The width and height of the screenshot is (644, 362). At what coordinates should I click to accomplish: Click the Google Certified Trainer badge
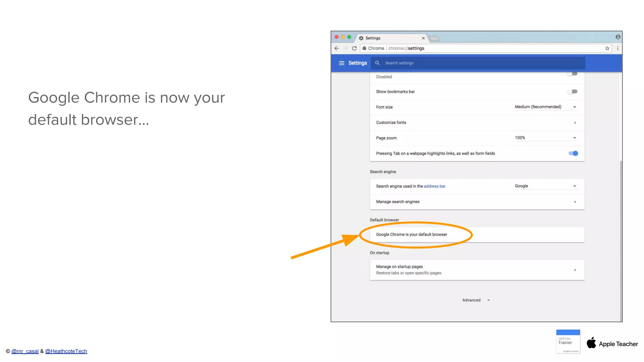(x=568, y=342)
